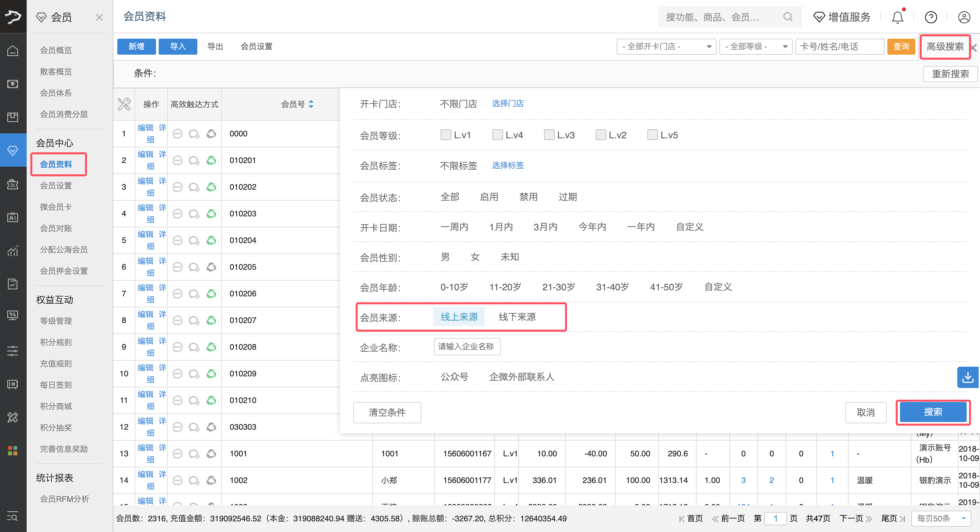
Task: Click the page number input box
Action: (775, 518)
